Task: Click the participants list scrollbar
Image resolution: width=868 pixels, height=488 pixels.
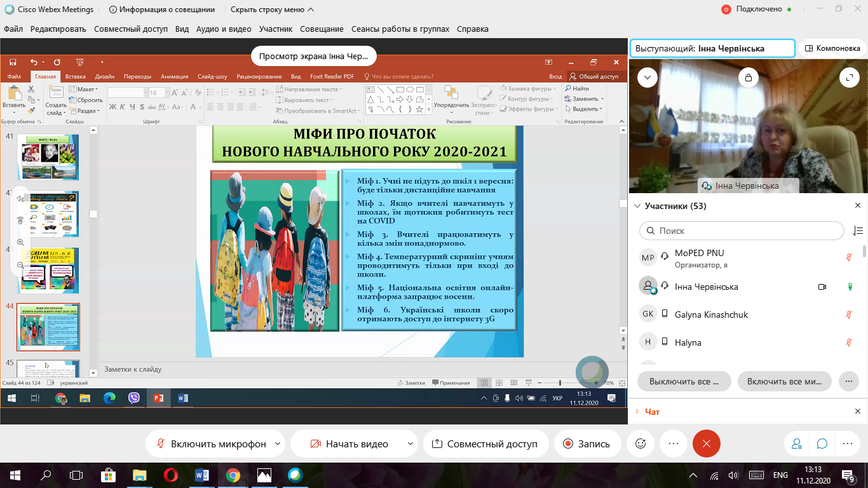Action: pos(864,252)
